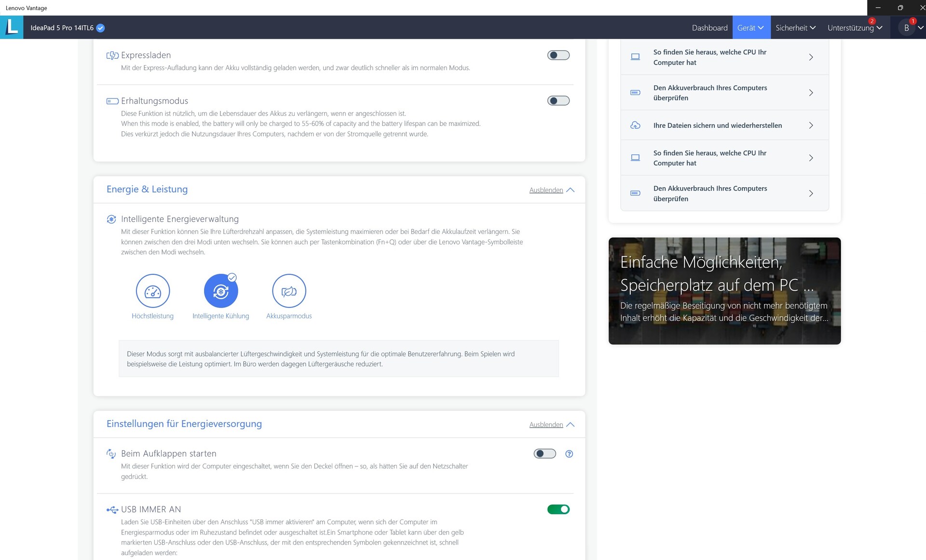The image size is (926, 560).
Task: Open the Gerät dropdown menu
Action: [x=750, y=28]
